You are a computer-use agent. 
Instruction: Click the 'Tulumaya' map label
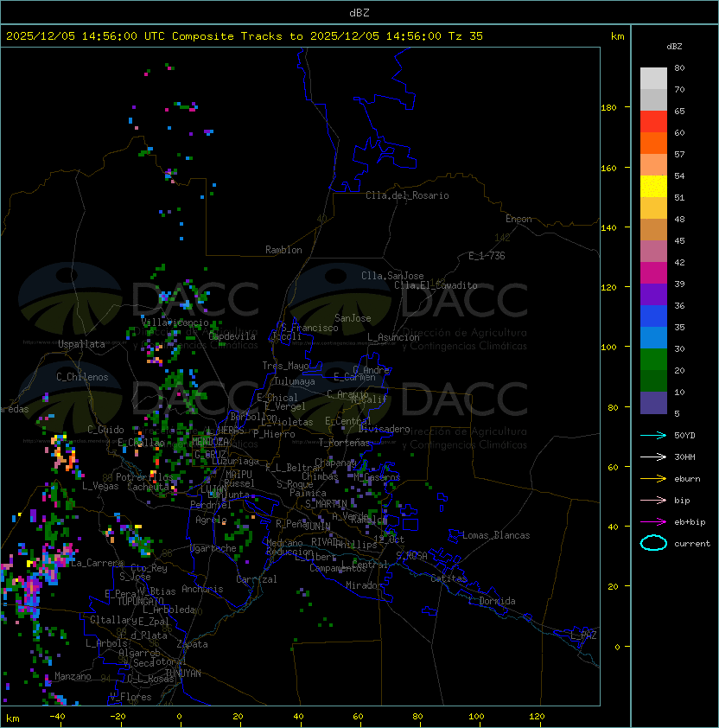295,381
